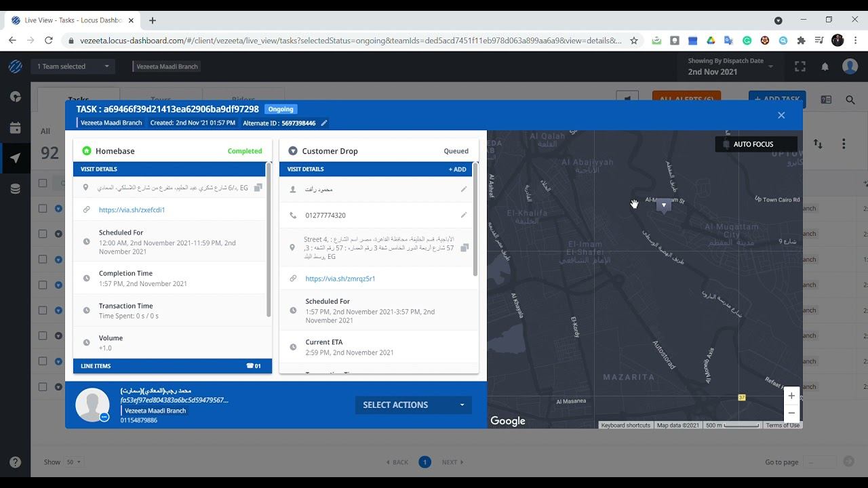Open the live view navigation arrow icon
Image resolution: width=868 pixels, height=488 pixels.
(x=15, y=159)
